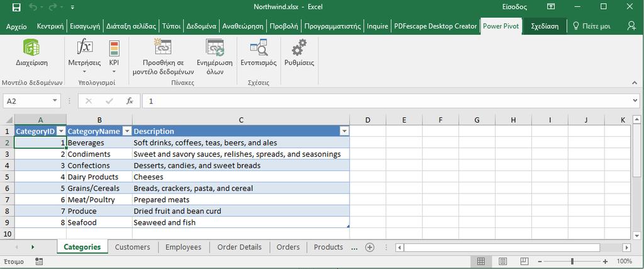
Task: Switch to the Προγραμματιστής (Developer) tab
Action: 333,26
